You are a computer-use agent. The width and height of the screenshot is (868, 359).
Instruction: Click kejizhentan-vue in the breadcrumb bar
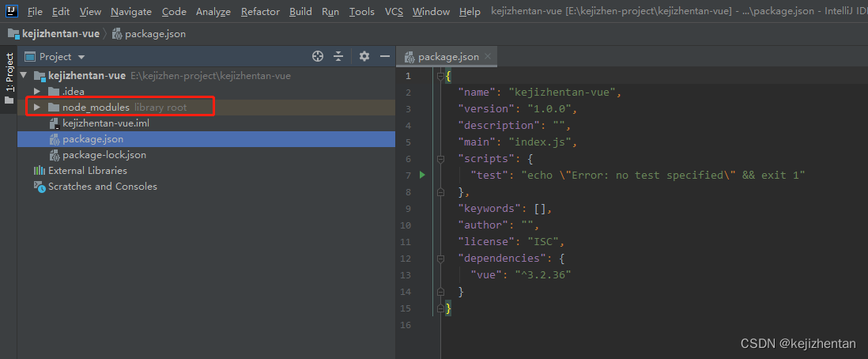[x=61, y=34]
